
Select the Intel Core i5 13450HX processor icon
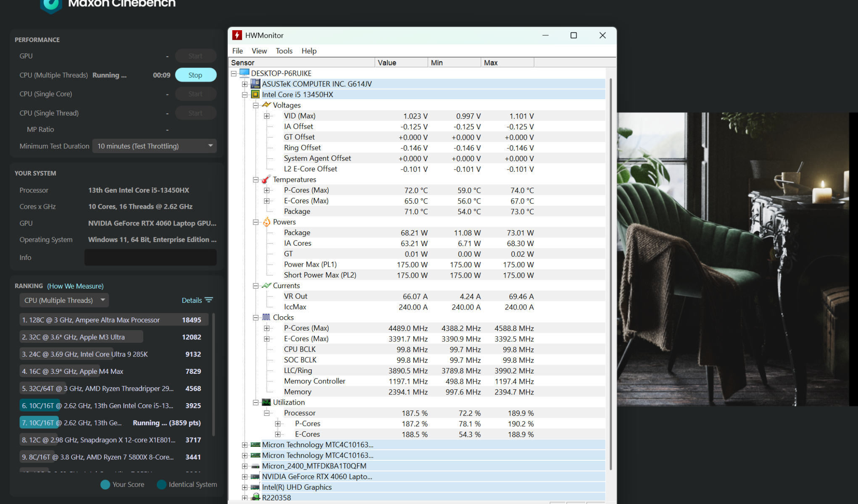click(255, 94)
